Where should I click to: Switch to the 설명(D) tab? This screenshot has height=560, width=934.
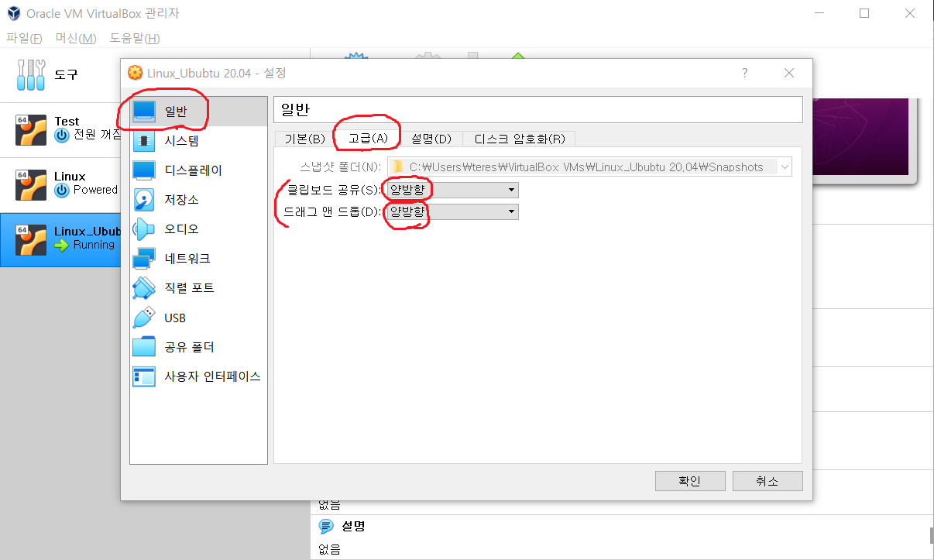(x=431, y=139)
